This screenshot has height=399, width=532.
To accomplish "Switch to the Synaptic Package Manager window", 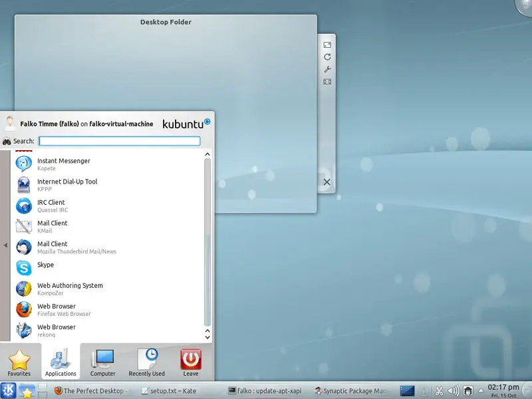I will pyautogui.click(x=352, y=391).
